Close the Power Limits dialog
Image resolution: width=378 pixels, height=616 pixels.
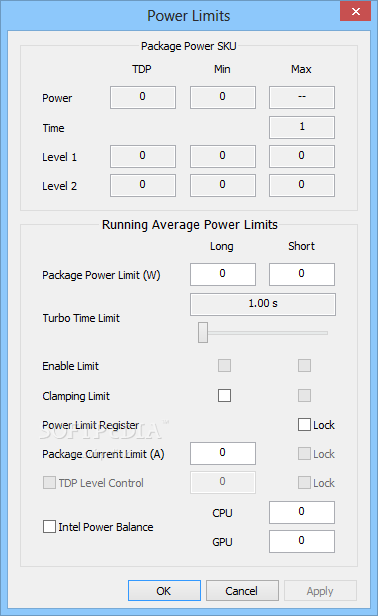point(355,11)
